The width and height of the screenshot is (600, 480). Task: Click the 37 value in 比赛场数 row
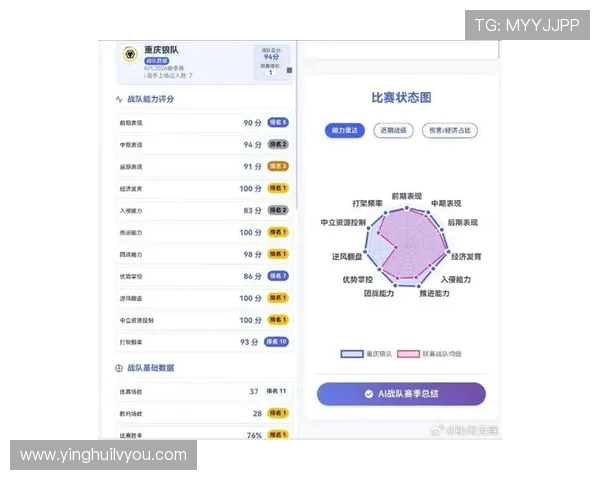254,391
